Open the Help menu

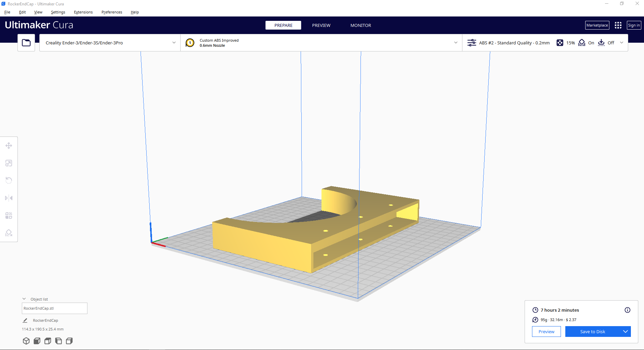135,12
